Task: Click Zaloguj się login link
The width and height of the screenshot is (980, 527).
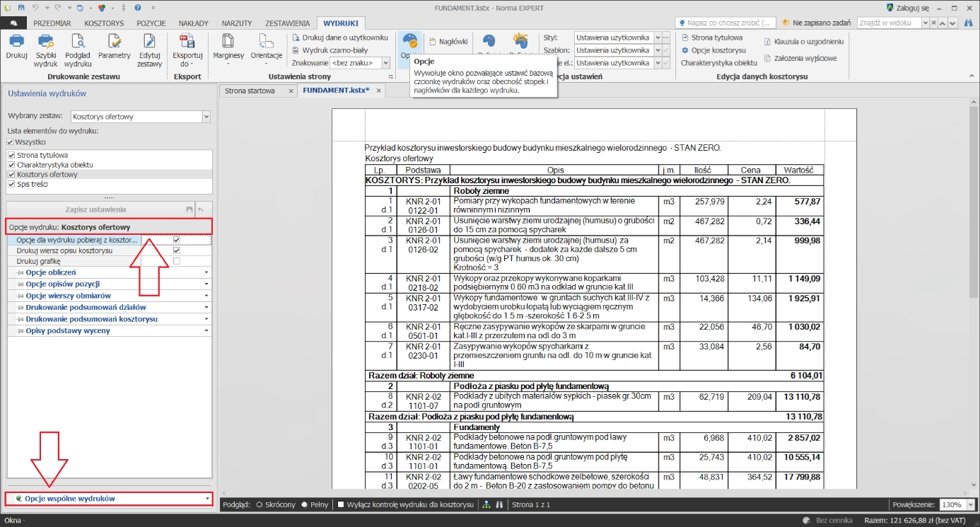Action: pos(908,7)
